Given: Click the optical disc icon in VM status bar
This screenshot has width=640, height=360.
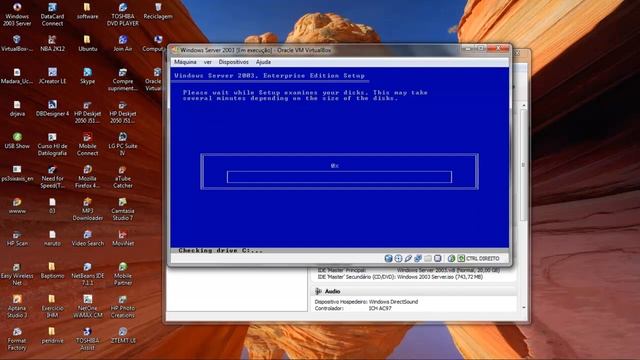Looking at the screenshot, I should (398, 258).
